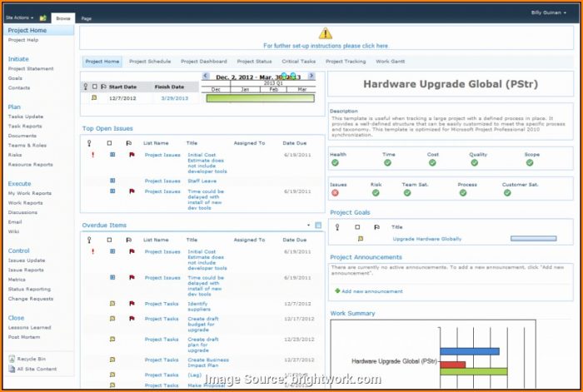Click the Navigate Up folder icon
Viewport: 583px width, 392px height.
coord(42,17)
